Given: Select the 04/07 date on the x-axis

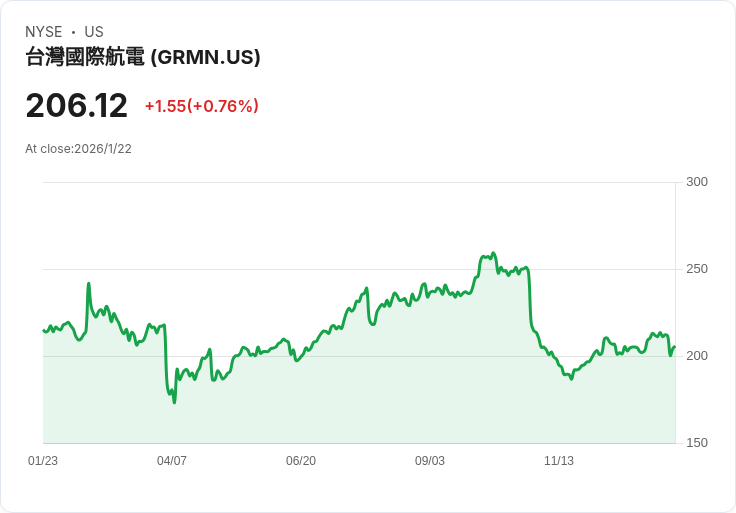Looking at the screenshot, I should pos(172,461).
